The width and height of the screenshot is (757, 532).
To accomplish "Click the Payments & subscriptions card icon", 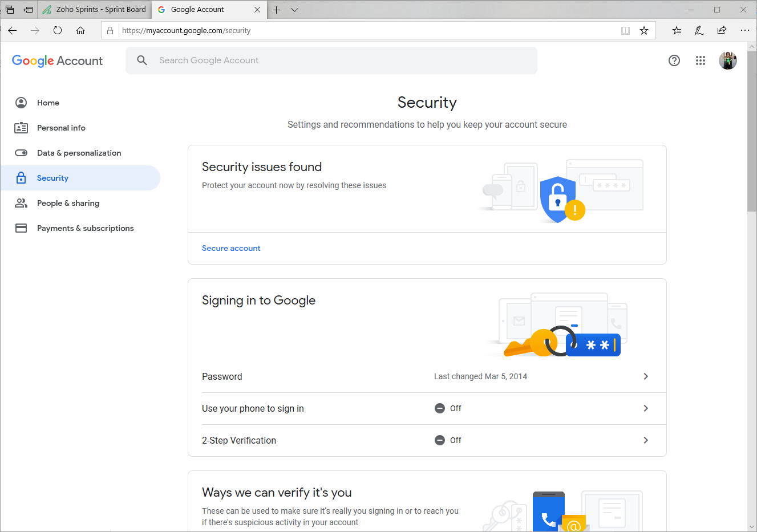I will point(21,228).
